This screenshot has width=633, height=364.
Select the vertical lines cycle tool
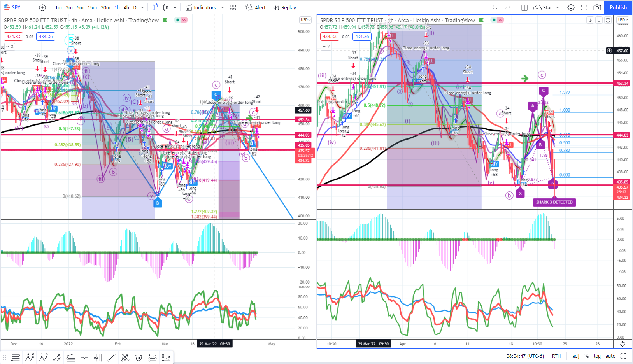(98, 357)
